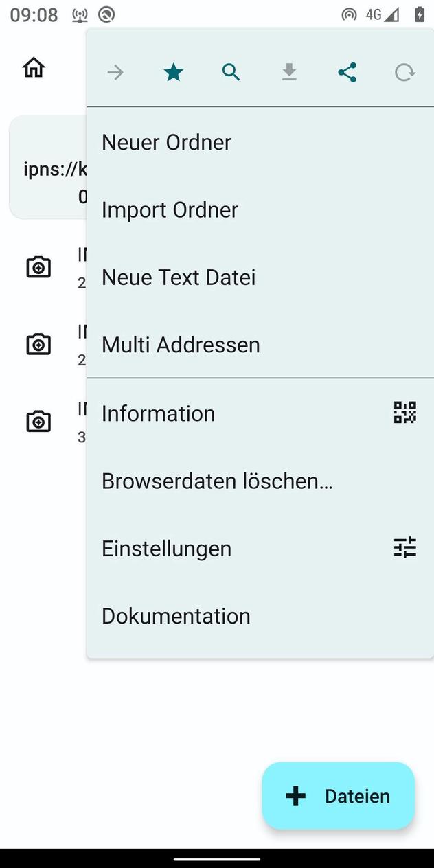Image resolution: width=434 pixels, height=868 pixels.
Task: Select the bookmark star icon
Action: [173, 72]
